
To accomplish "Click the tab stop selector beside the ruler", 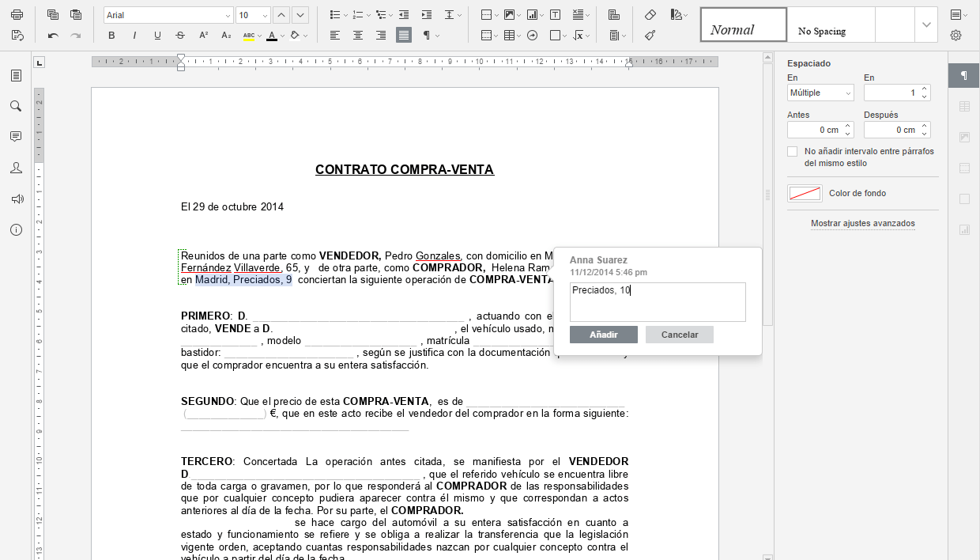I will [40, 62].
